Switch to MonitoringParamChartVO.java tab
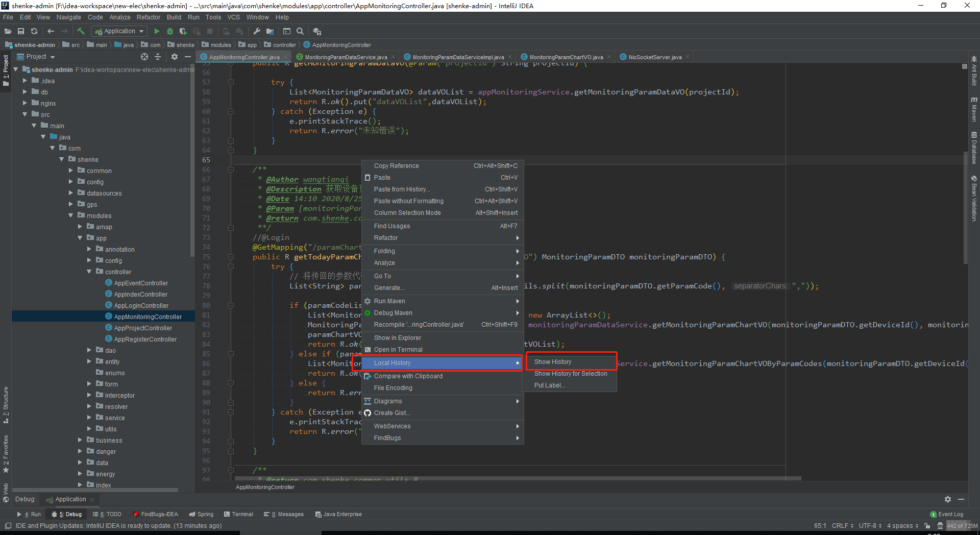This screenshot has height=535, width=980. pyautogui.click(x=566, y=57)
